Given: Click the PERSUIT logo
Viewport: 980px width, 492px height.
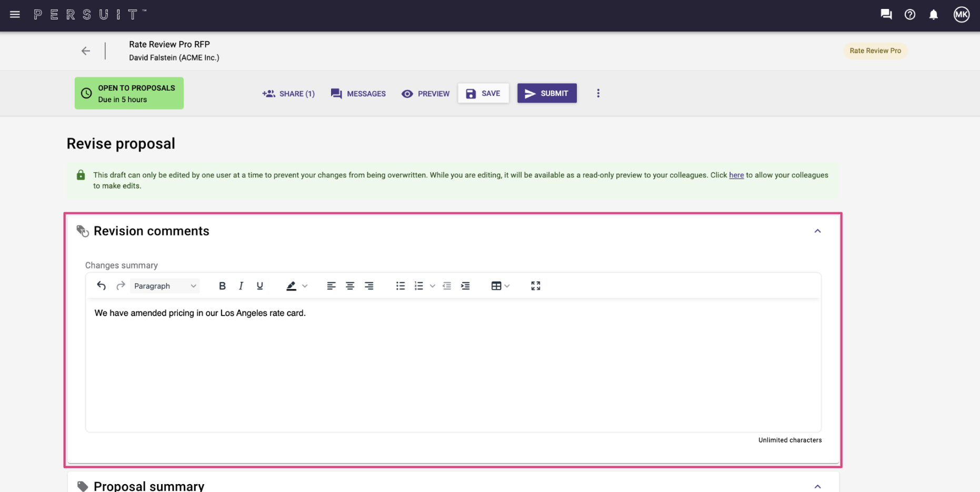Looking at the screenshot, I should [90, 15].
